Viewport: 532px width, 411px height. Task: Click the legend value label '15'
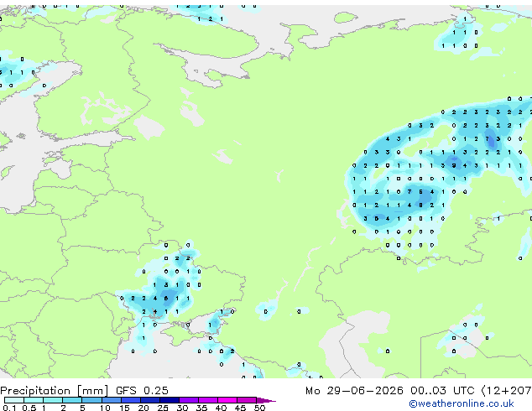(x=124, y=408)
